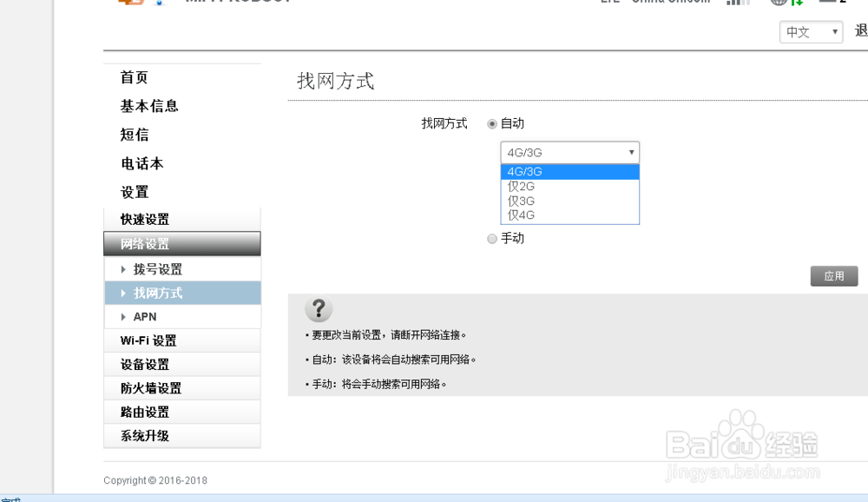Click the signal strength bars icon
This screenshot has height=502, width=868.
pos(738,3)
